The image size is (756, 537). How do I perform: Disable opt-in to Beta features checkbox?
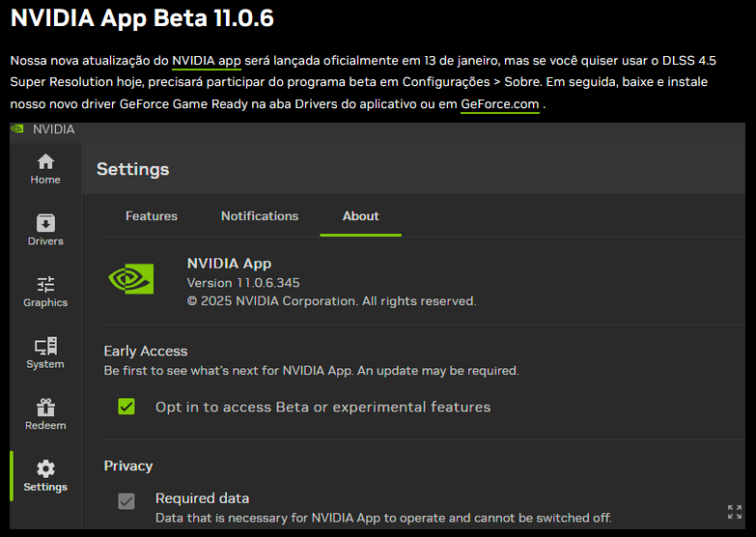(x=126, y=407)
